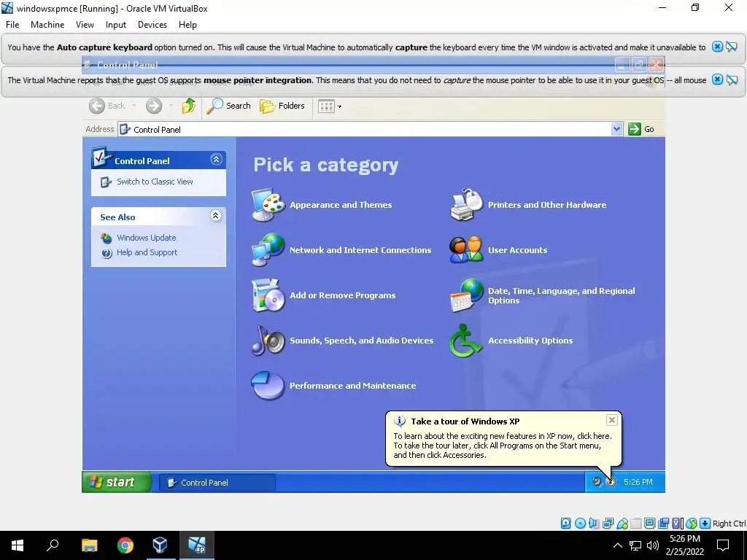Open Sounds, Speech, and Audio Devices icon
The width and height of the screenshot is (747, 560).
(268, 341)
